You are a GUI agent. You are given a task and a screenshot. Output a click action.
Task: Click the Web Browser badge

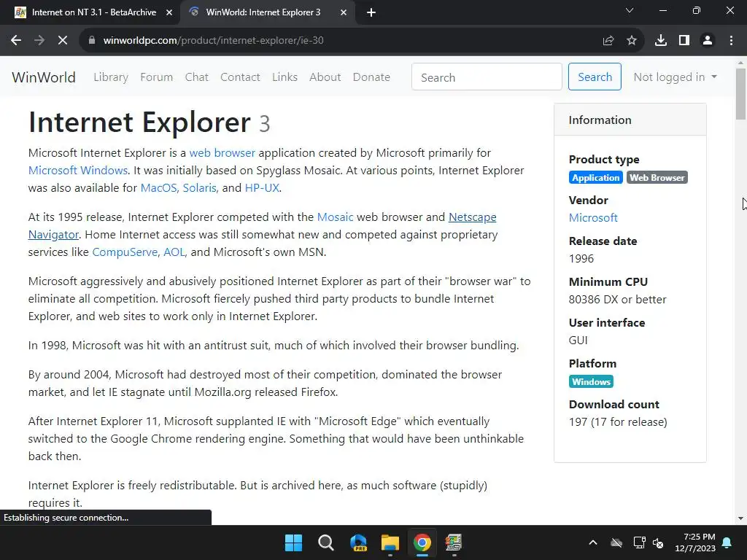(657, 178)
